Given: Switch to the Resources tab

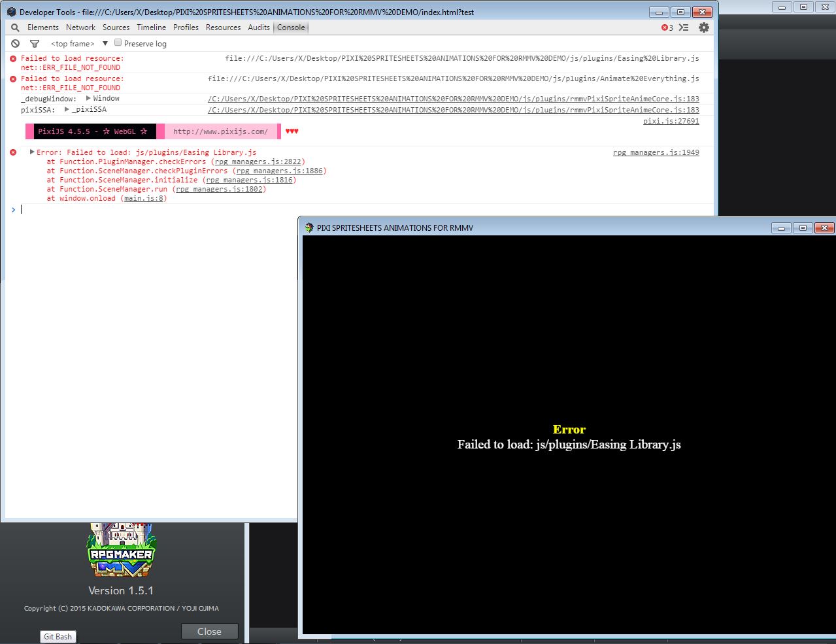Looking at the screenshot, I should click(x=223, y=27).
